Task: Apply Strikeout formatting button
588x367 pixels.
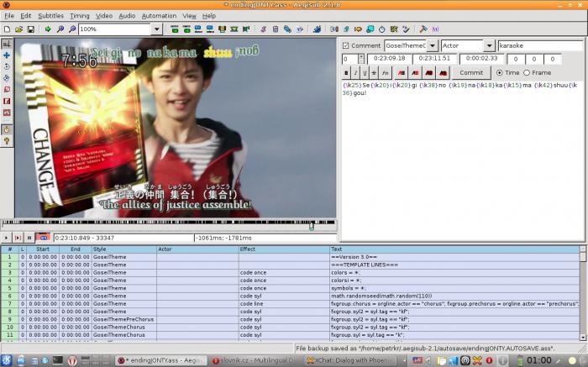Action: (374, 73)
